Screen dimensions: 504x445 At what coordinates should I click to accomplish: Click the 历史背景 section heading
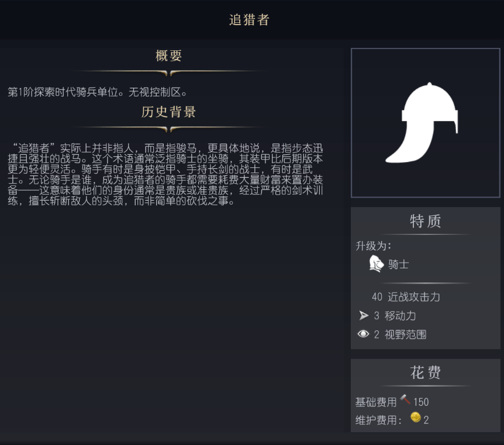169,112
